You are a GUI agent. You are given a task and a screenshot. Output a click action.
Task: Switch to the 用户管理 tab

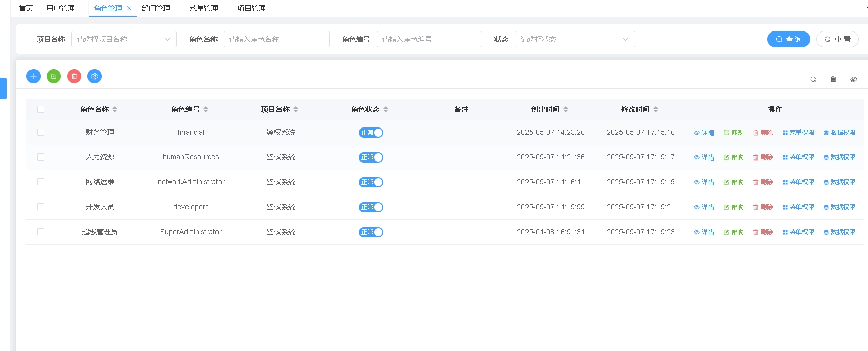coord(60,8)
